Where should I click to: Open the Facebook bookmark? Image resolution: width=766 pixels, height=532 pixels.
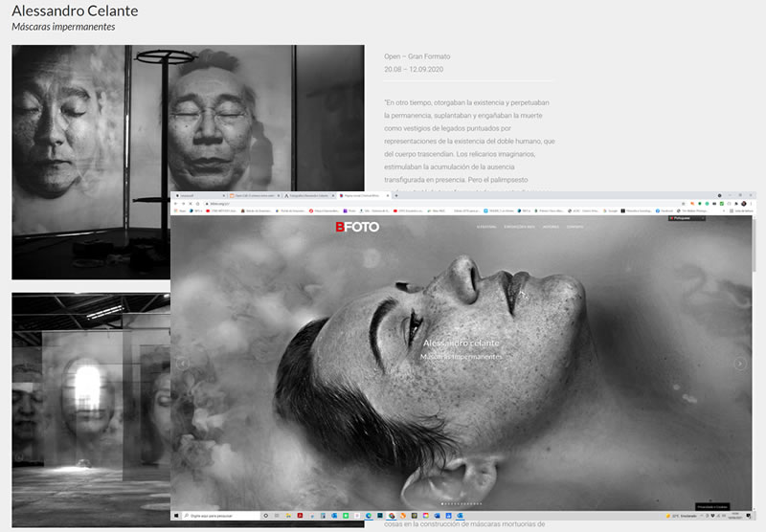tap(665, 211)
